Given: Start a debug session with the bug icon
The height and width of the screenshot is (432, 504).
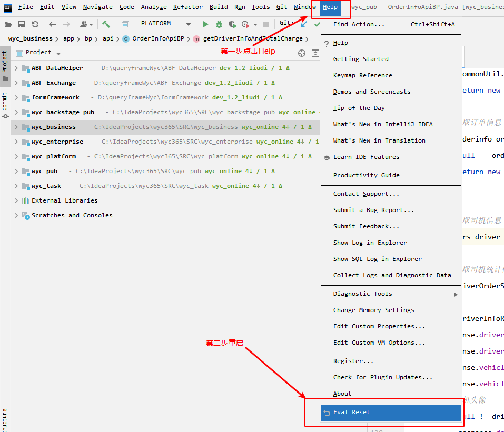Looking at the screenshot, I should [x=220, y=24].
